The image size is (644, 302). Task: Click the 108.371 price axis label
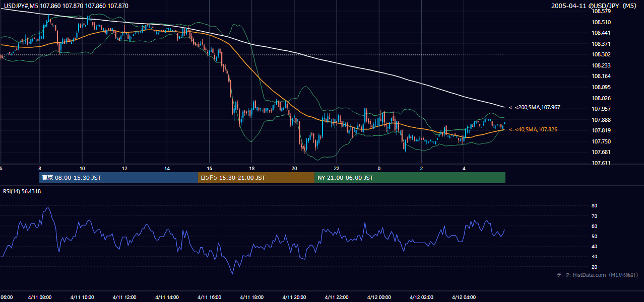[x=601, y=44]
